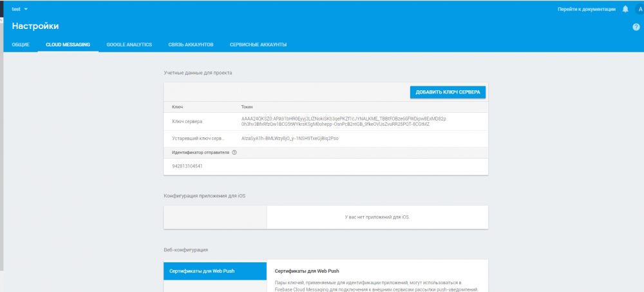The height and width of the screenshot is (292, 644).
Task: Click the Ключ column header
Action: [x=177, y=107]
